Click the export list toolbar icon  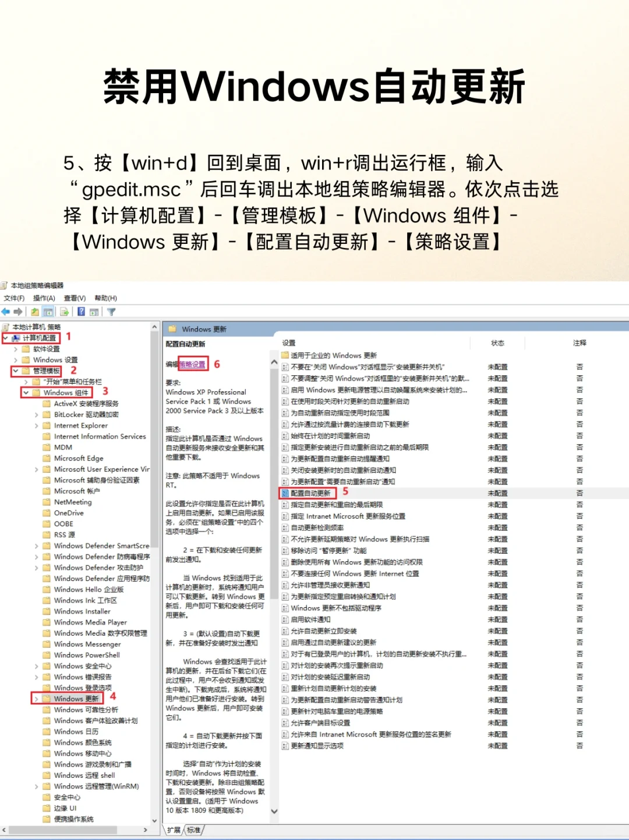[65, 312]
